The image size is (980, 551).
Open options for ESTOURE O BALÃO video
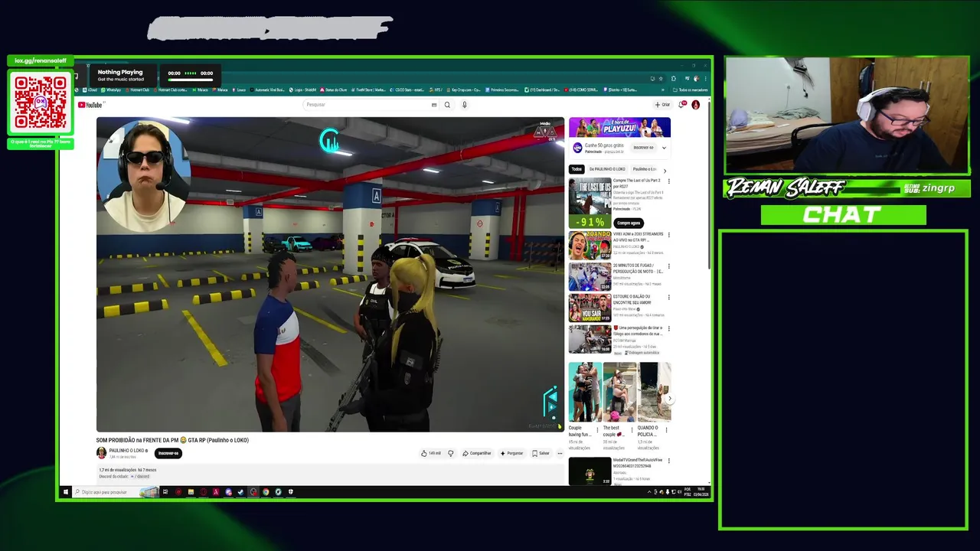[x=668, y=298]
